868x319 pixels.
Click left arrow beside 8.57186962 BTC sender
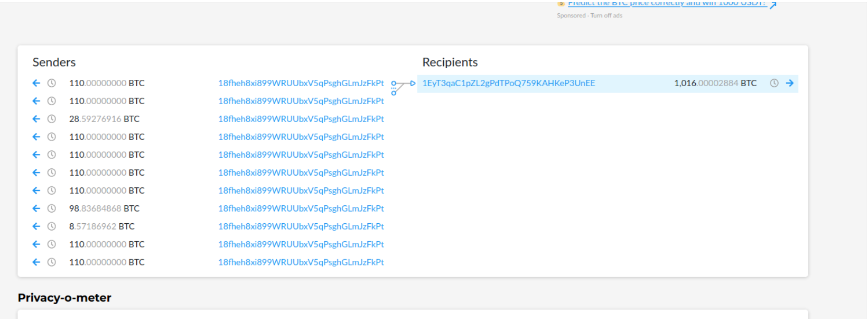click(x=36, y=226)
